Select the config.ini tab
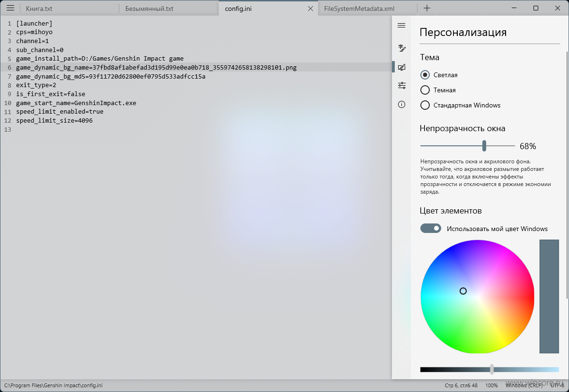Screen dimensions: 569x392 point(268,9)
